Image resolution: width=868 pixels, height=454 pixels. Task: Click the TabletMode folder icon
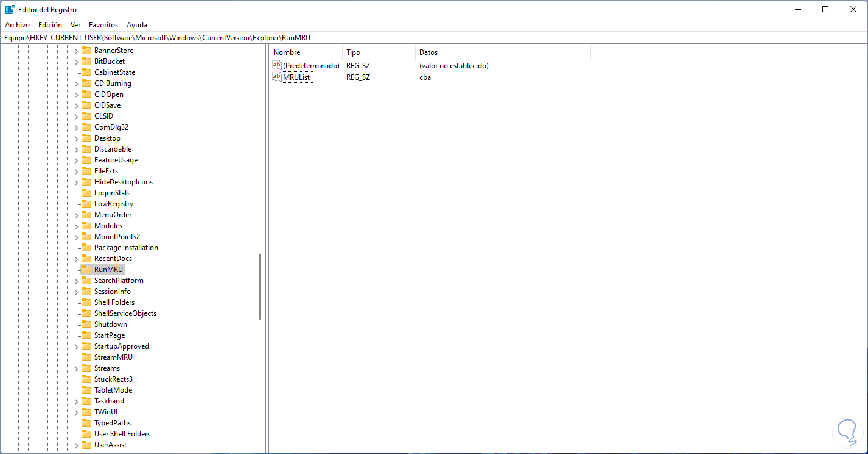[86, 390]
